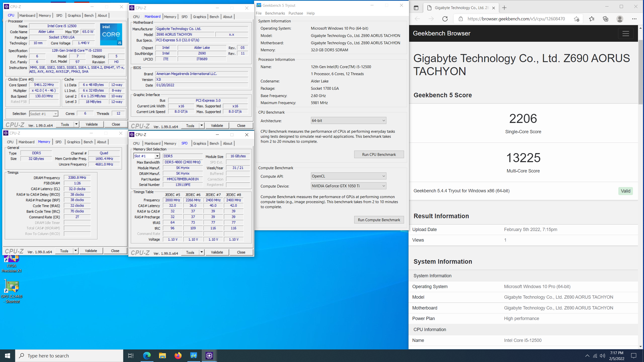Open Geekbench Purchase menu

pyautogui.click(x=296, y=13)
